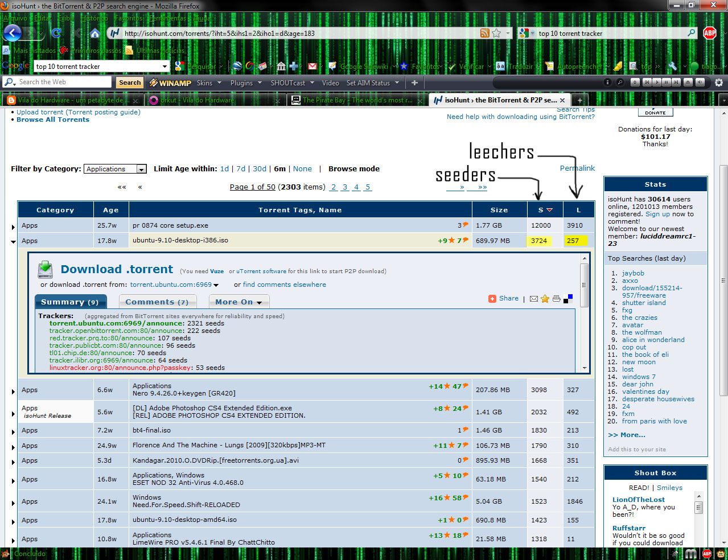Go to the Firefox home page icon
This screenshot has height=560, width=728.
tap(95, 33)
